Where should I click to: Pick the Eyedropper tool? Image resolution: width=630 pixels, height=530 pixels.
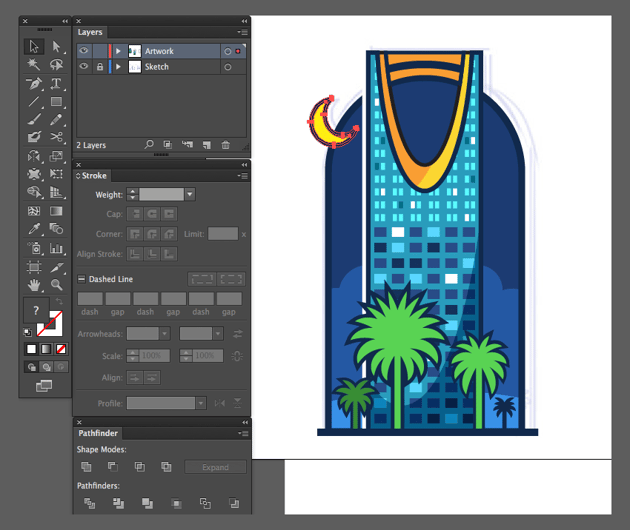(34, 229)
